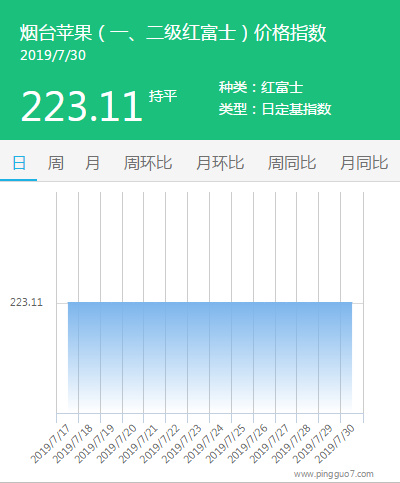Image resolution: width=400 pixels, height=483 pixels.
Task: Click the 持平 status label
Action: [163, 96]
